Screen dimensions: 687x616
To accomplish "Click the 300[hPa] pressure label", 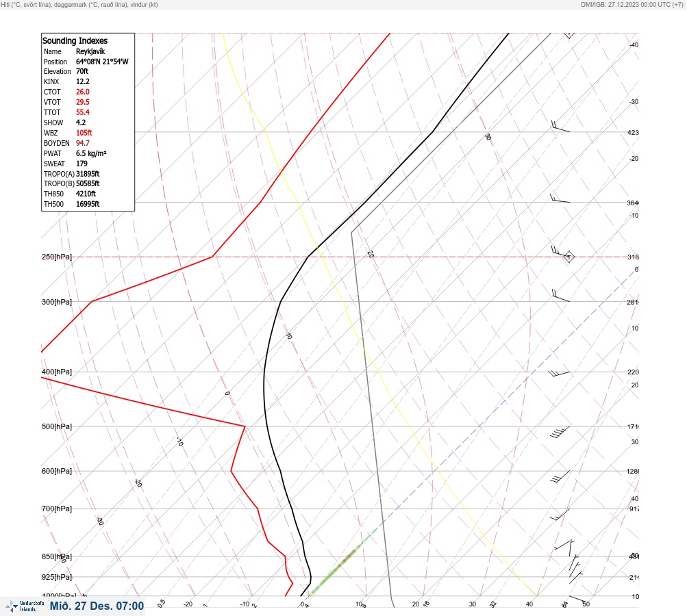I will point(57,302).
